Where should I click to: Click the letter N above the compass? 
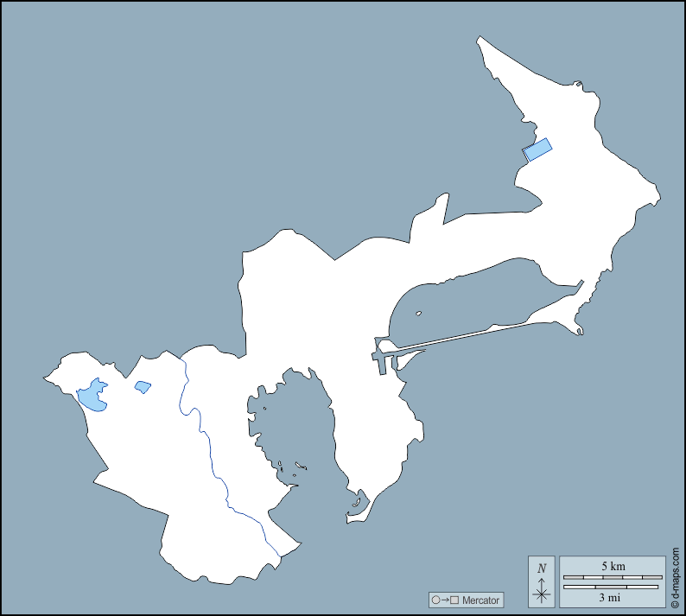541,568
